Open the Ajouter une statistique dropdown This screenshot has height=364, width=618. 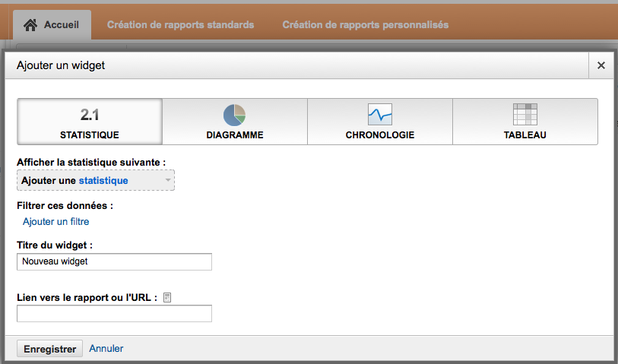96,180
